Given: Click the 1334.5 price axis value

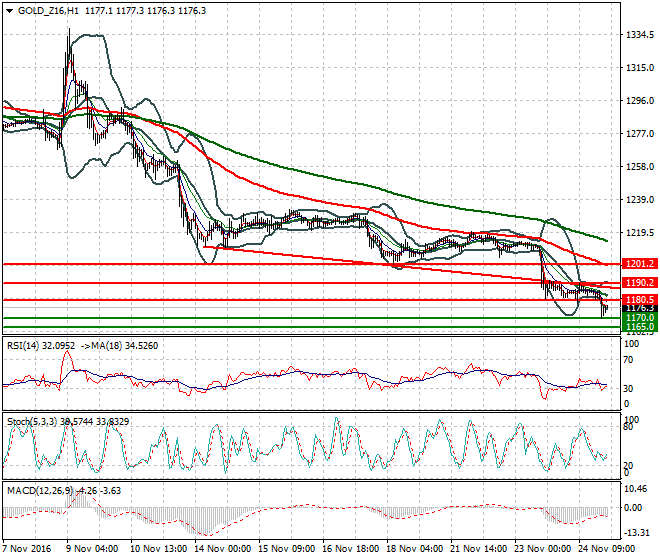Looking at the screenshot, I should (x=640, y=35).
